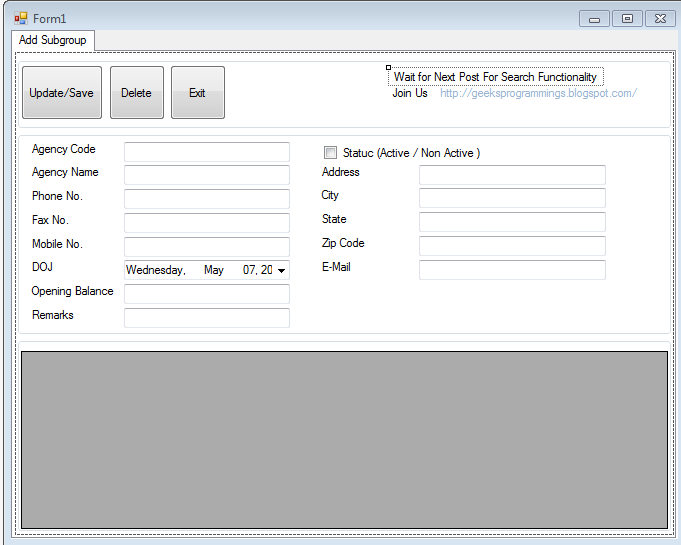This screenshot has height=545, width=681.
Task: Focus the Zip Code input field
Action: (x=512, y=246)
